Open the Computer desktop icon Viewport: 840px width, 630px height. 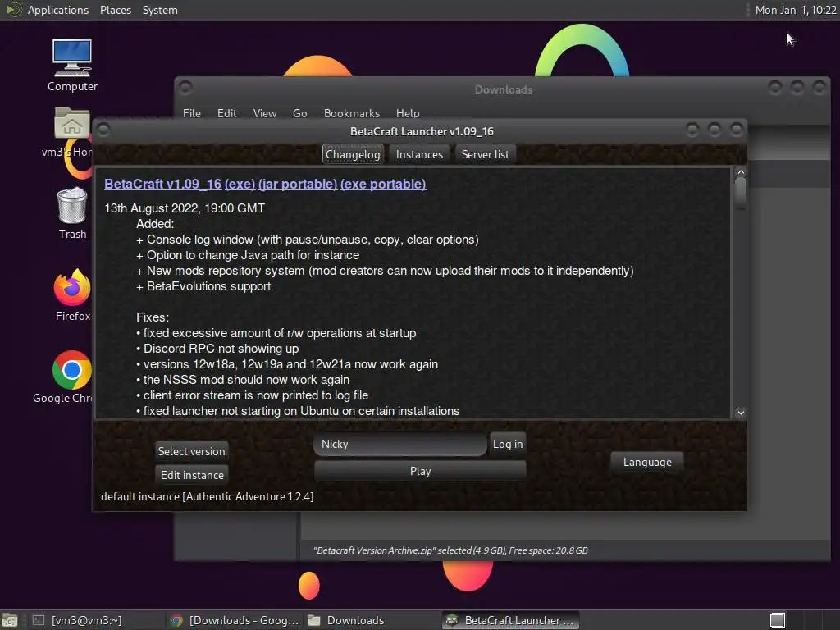click(72, 64)
